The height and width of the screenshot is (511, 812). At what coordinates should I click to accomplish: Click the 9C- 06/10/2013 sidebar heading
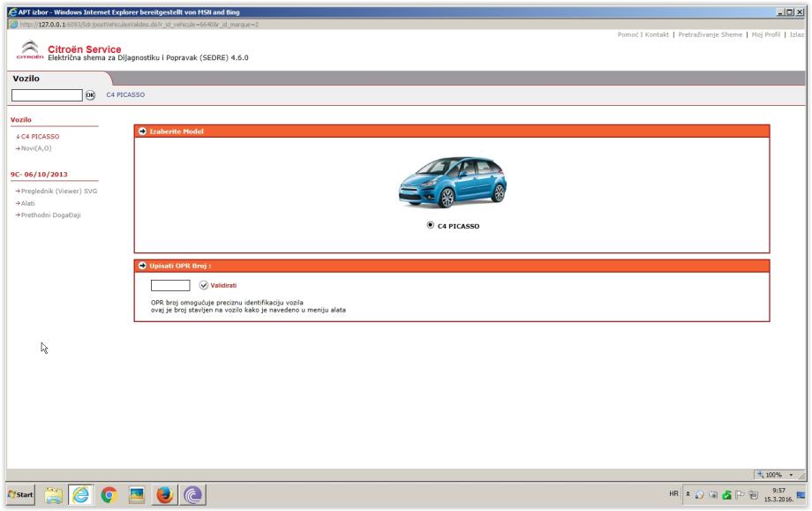[39, 175]
